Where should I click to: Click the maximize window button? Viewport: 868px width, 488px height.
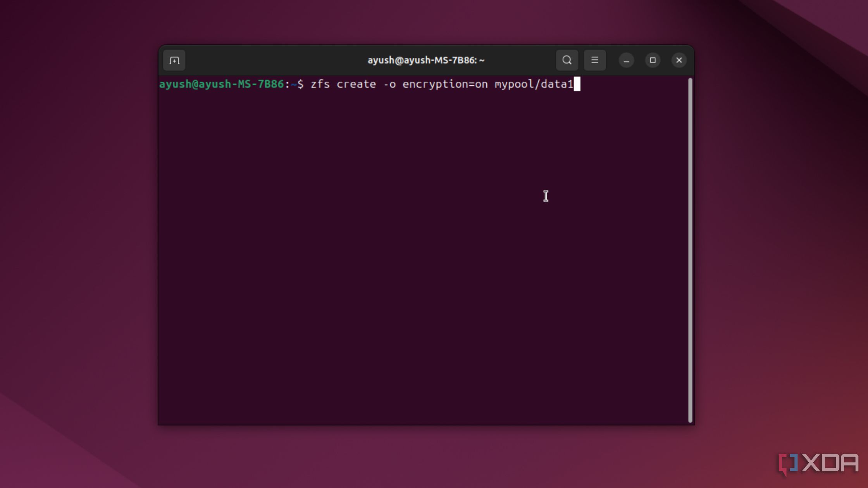click(653, 60)
